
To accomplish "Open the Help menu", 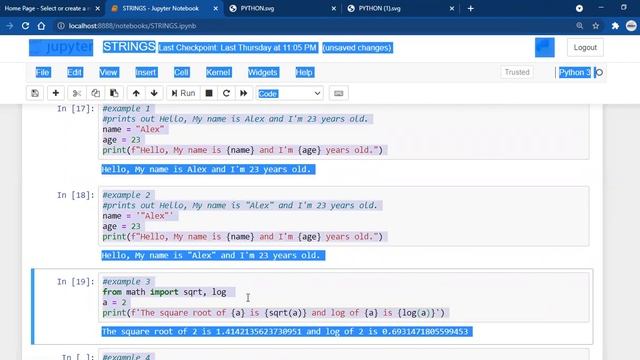I will click(x=304, y=73).
